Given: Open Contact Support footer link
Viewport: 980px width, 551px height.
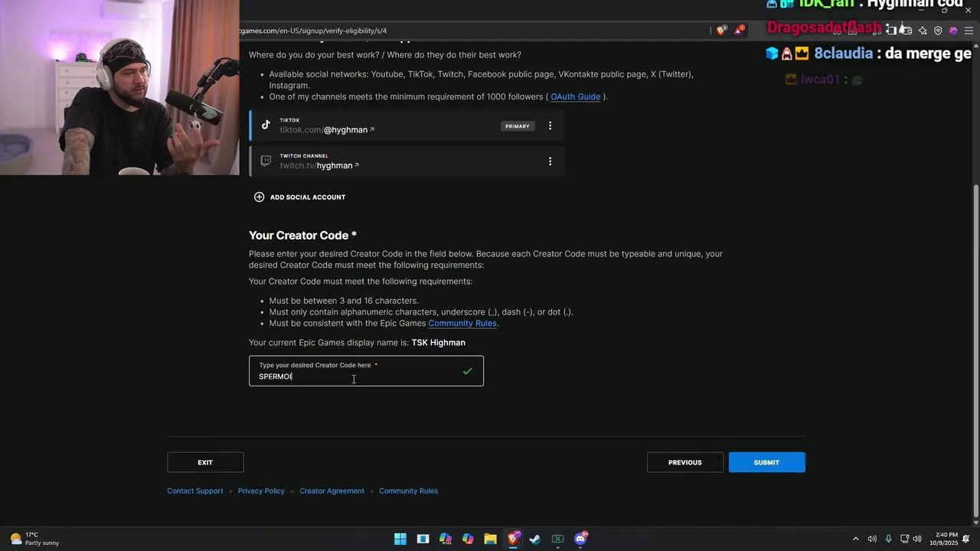Looking at the screenshot, I should coord(195,491).
